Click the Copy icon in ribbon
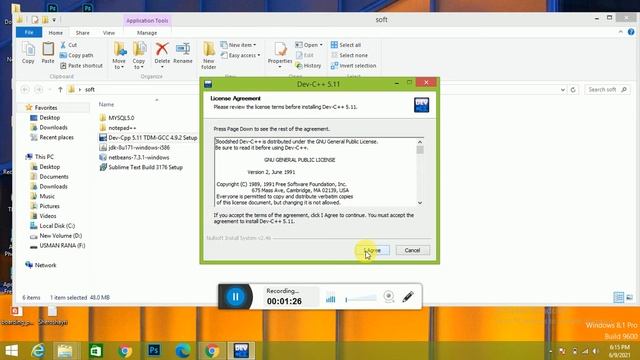 [28, 53]
